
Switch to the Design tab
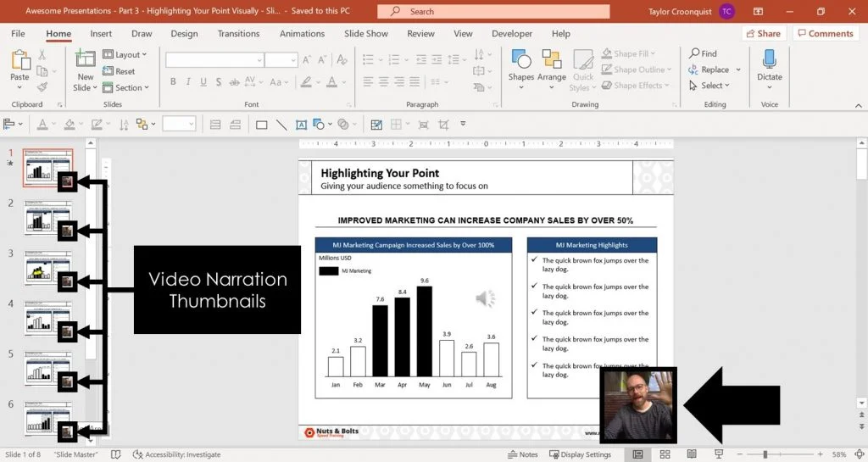pyautogui.click(x=184, y=33)
